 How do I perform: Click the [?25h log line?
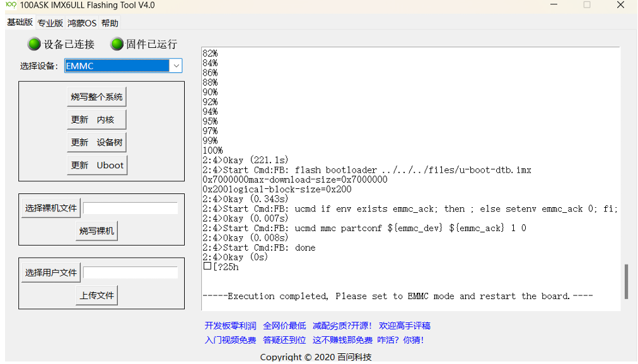221,267
